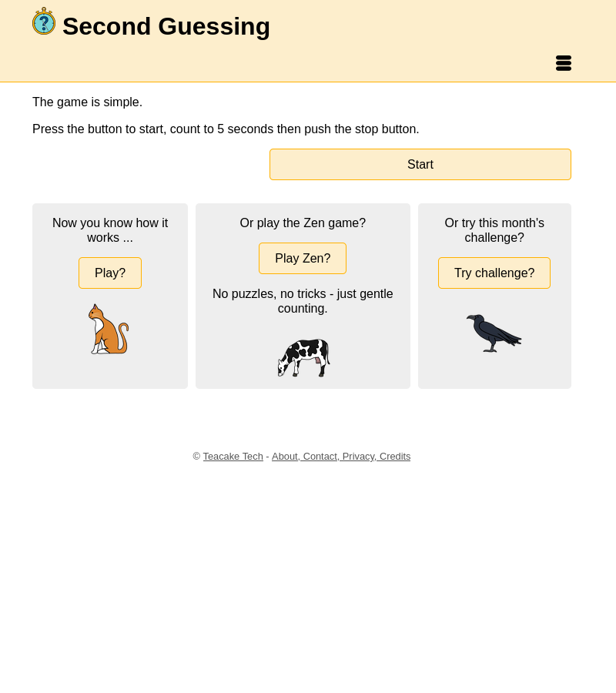Click the stopwatch question-mark logo
This screenshot has height=693, width=616.
[44, 22]
